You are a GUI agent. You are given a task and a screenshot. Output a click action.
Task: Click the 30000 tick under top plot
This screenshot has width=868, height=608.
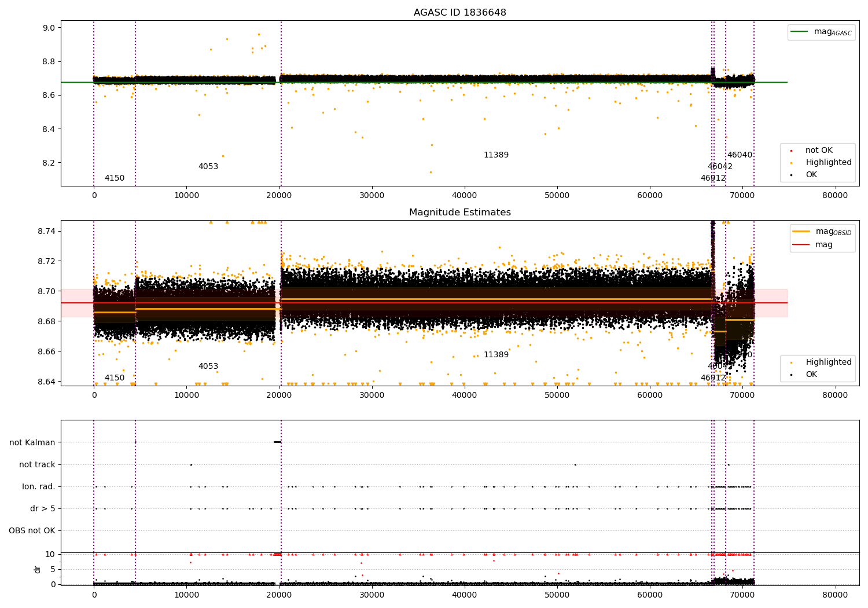click(x=372, y=196)
